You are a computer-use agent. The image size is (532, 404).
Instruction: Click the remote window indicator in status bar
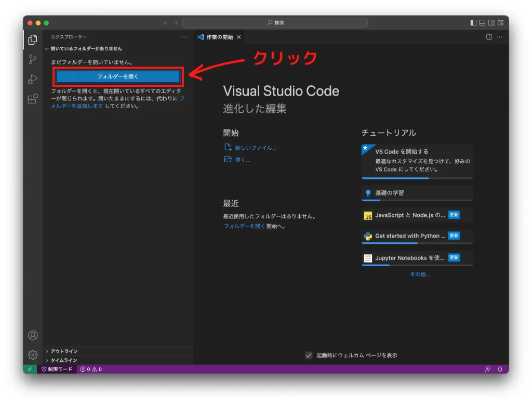click(30, 369)
